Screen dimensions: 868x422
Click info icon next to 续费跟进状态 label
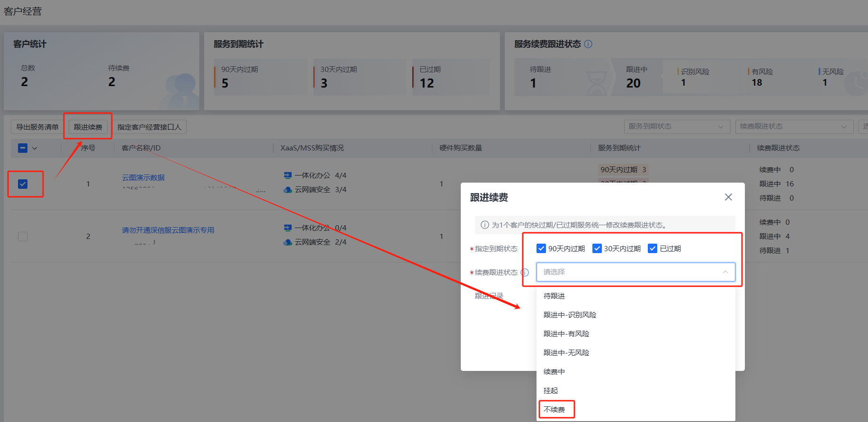(x=525, y=273)
